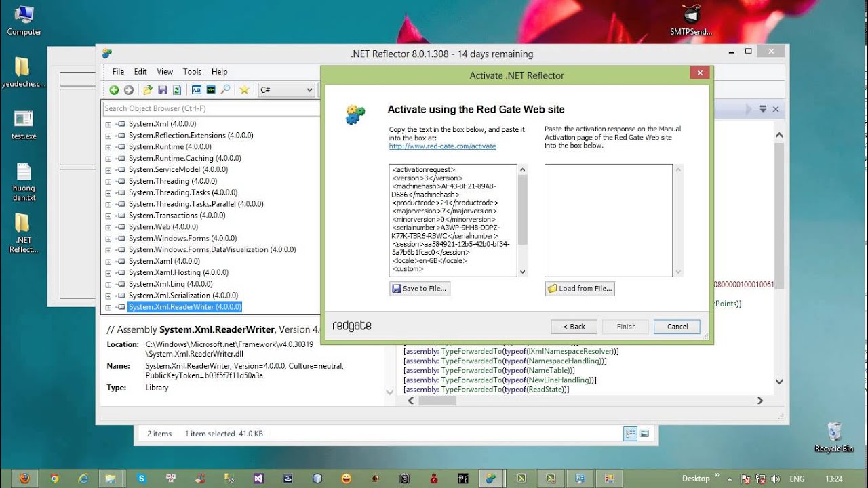Select System.Threading.Tasks (4.0.0.0) in tree
868x488 pixels.
(x=183, y=192)
